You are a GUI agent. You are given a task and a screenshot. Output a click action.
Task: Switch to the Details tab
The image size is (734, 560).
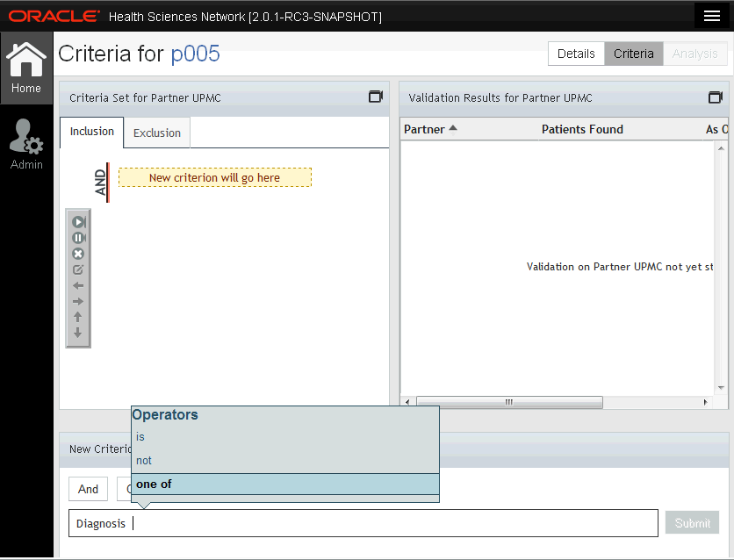tap(576, 54)
